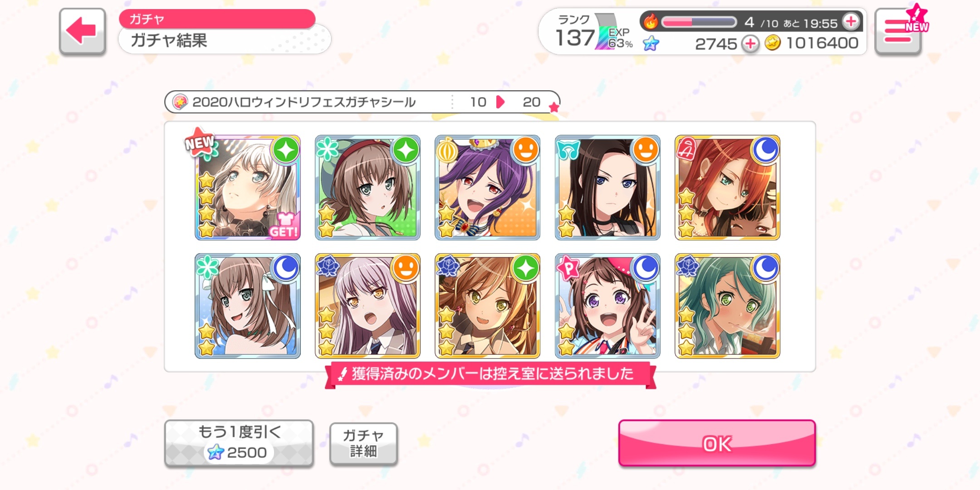980x490 pixels.
Task: Tap the red back arrow button
Action: point(82,31)
